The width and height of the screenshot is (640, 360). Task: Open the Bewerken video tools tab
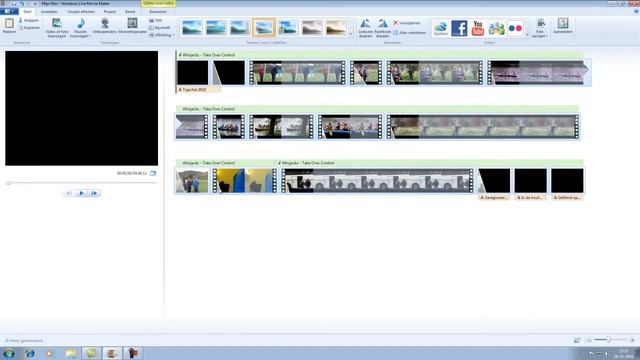[158, 11]
